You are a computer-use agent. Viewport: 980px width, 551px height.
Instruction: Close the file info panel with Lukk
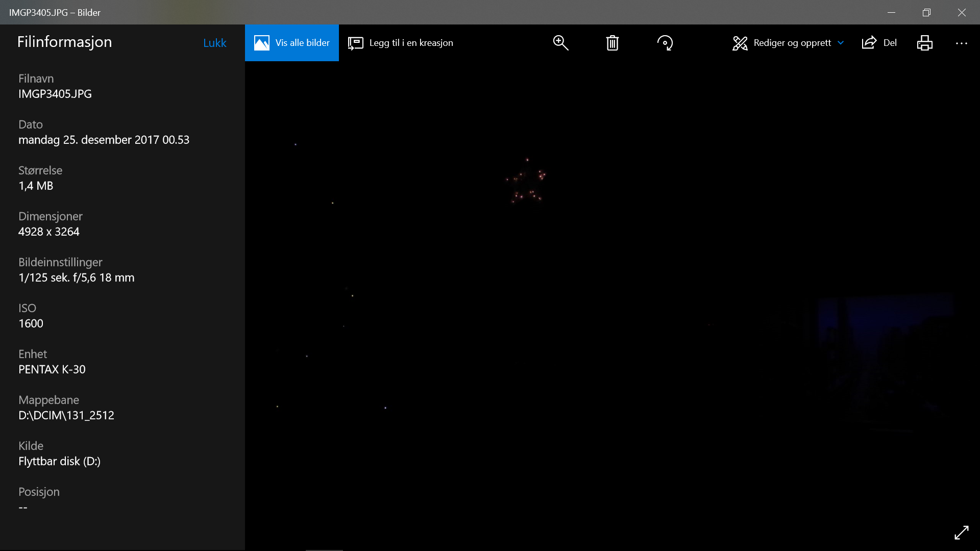(214, 43)
